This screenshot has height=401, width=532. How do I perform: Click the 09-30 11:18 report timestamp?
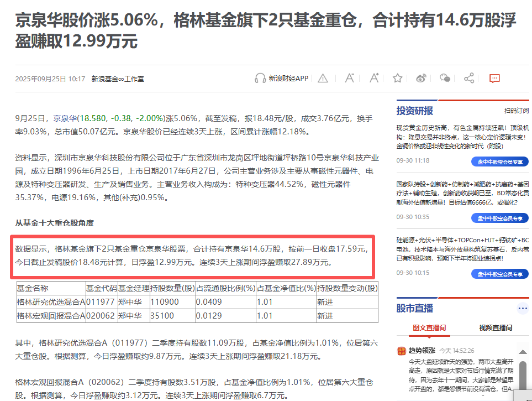click(x=413, y=160)
